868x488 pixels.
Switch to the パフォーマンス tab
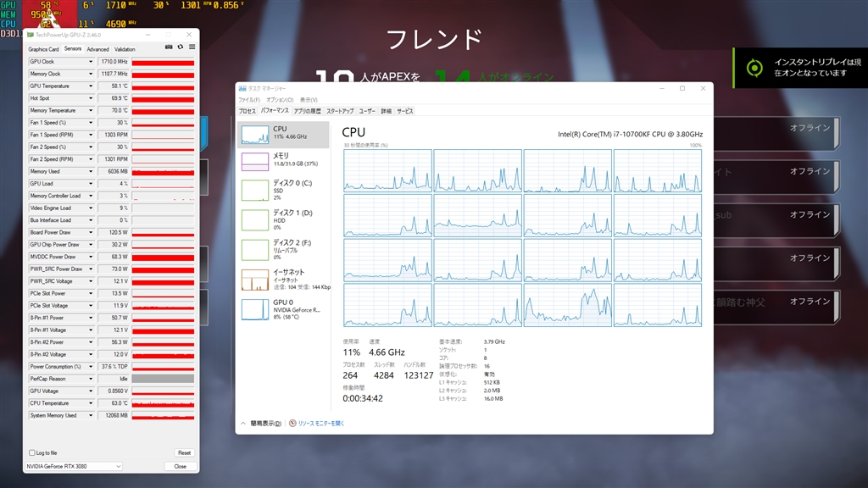coord(275,111)
